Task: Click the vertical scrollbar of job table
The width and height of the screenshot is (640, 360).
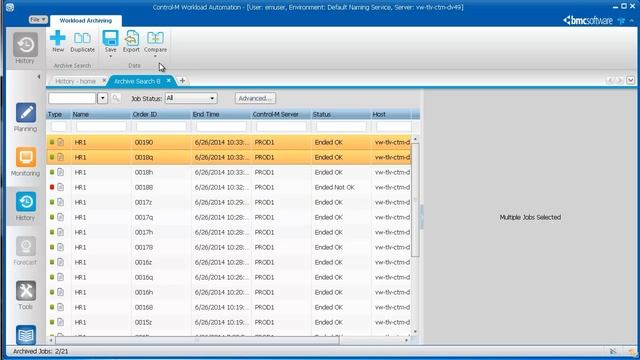Action: coord(415,200)
